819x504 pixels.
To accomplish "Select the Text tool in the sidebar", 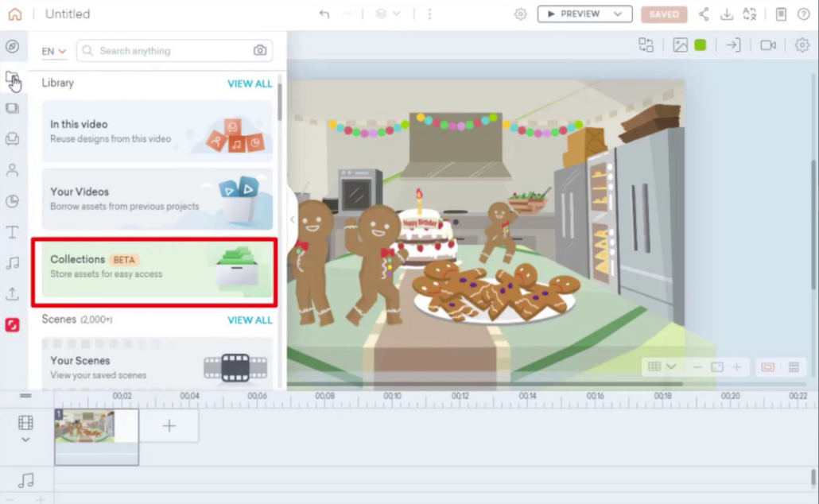I will point(12,232).
